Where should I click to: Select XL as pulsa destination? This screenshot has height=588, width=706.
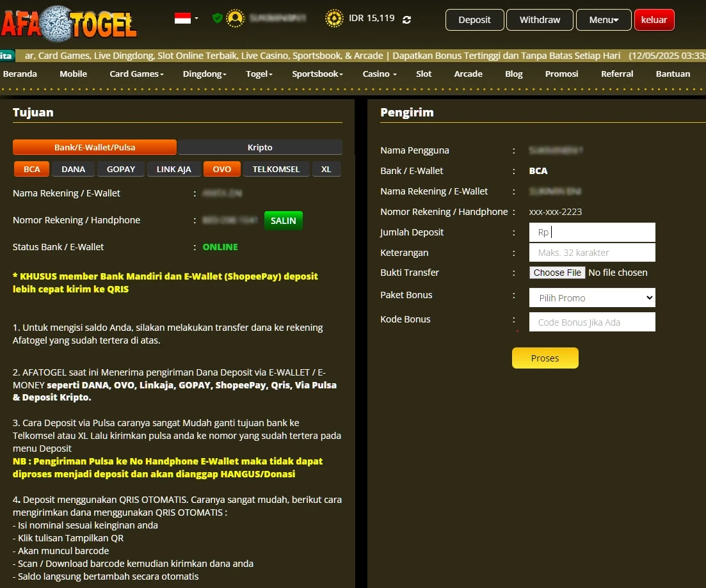[x=326, y=170]
